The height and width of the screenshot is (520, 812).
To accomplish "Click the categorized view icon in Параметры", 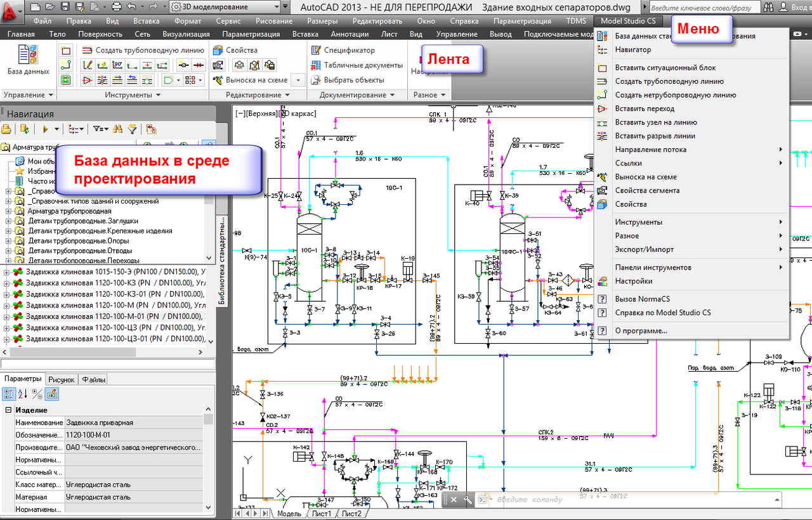I will [x=9, y=394].
